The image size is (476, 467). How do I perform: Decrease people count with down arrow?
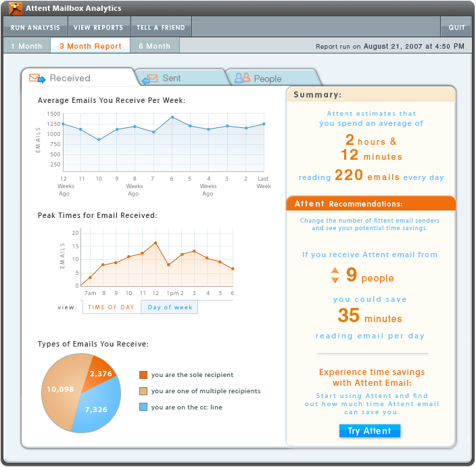coord(335,280)
